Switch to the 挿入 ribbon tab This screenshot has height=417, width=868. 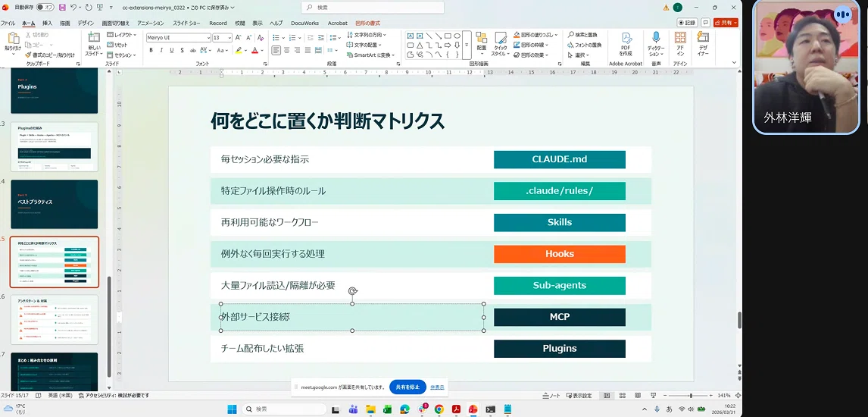click(48, 24)
